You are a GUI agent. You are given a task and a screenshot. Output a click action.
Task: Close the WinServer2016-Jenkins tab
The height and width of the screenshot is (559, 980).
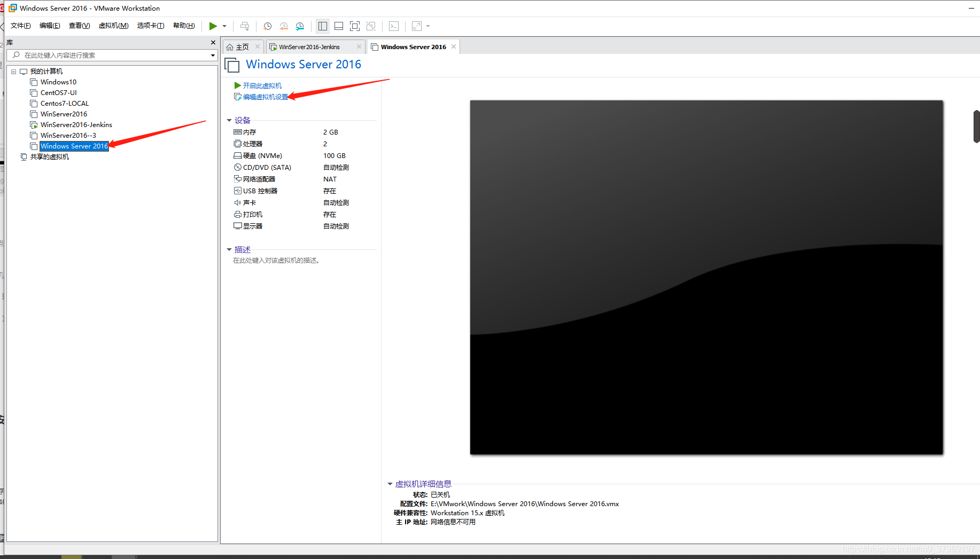[x=359, y=46]
